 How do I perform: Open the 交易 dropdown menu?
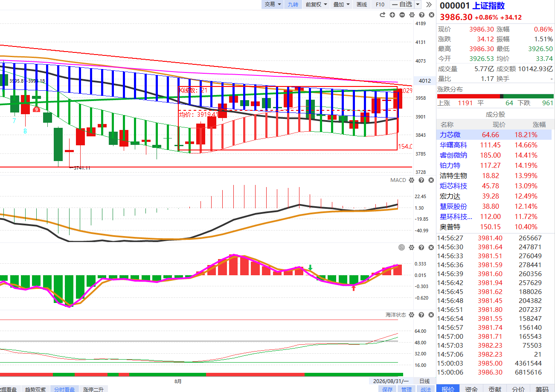click(x=273, y=4)
